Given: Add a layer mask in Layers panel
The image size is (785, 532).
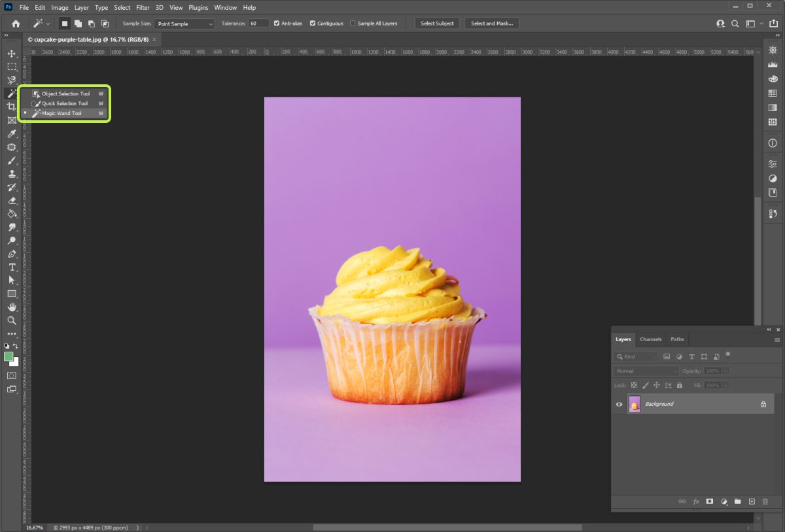Looking at the screenshot, I should click(710, 501).
